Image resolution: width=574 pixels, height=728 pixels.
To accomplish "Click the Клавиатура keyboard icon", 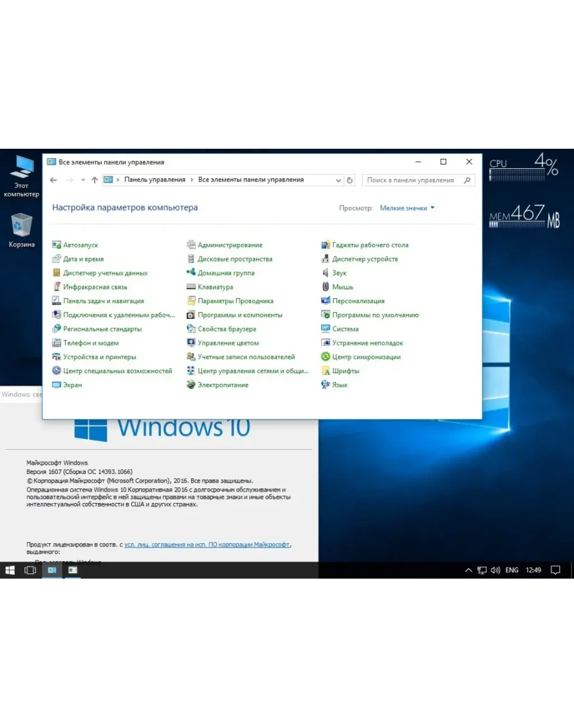I will coord(191,287).
